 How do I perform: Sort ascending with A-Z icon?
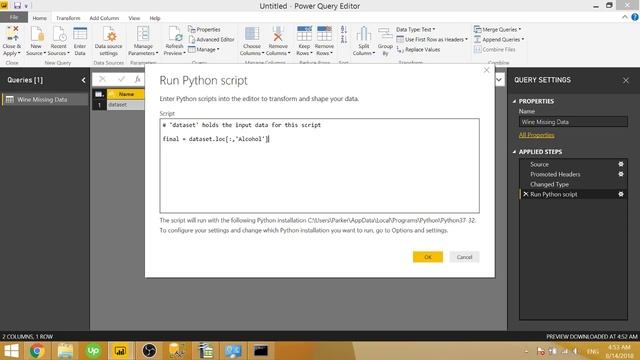tap(344, 30)
